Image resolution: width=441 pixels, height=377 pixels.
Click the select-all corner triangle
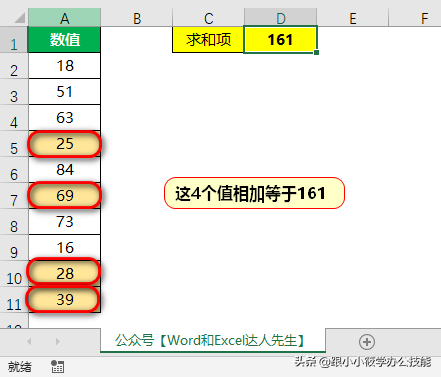point(19,17)
